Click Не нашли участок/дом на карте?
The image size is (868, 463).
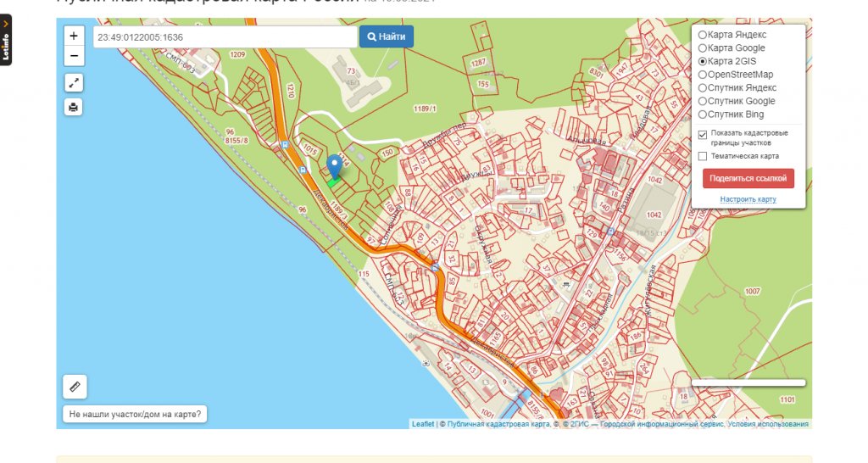point(136,415)
